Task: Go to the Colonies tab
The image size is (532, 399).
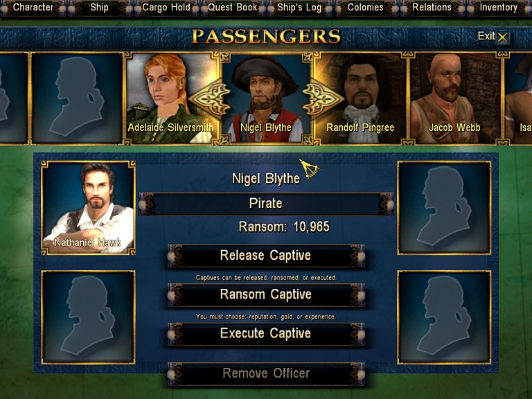Action: pos(366,8)
